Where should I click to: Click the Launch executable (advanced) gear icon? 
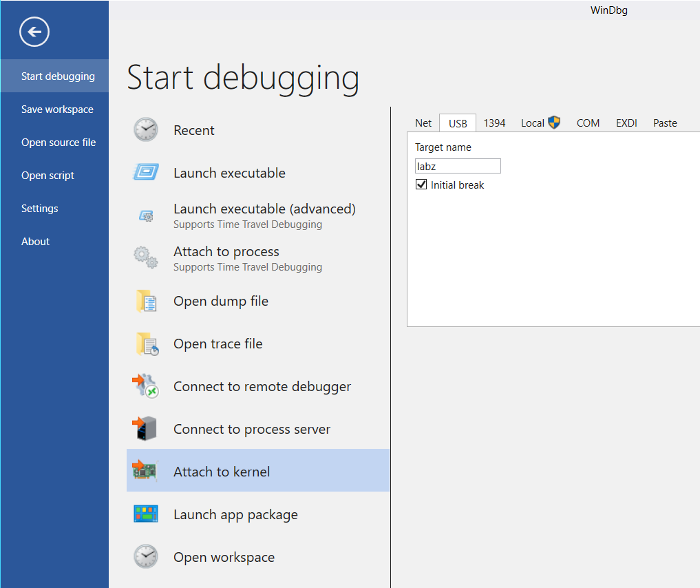coord(146,216)
